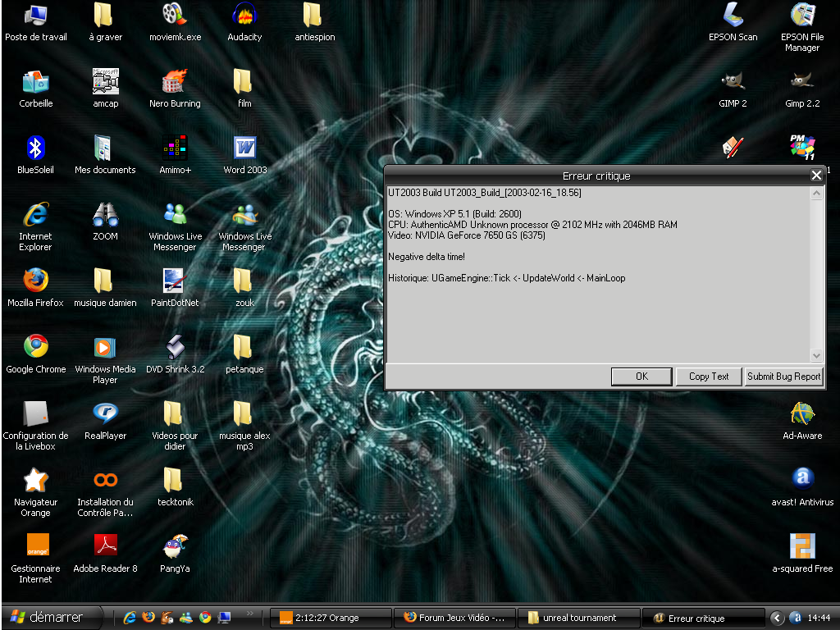
Task: Click Copy Text button
Action: point(709,377)
